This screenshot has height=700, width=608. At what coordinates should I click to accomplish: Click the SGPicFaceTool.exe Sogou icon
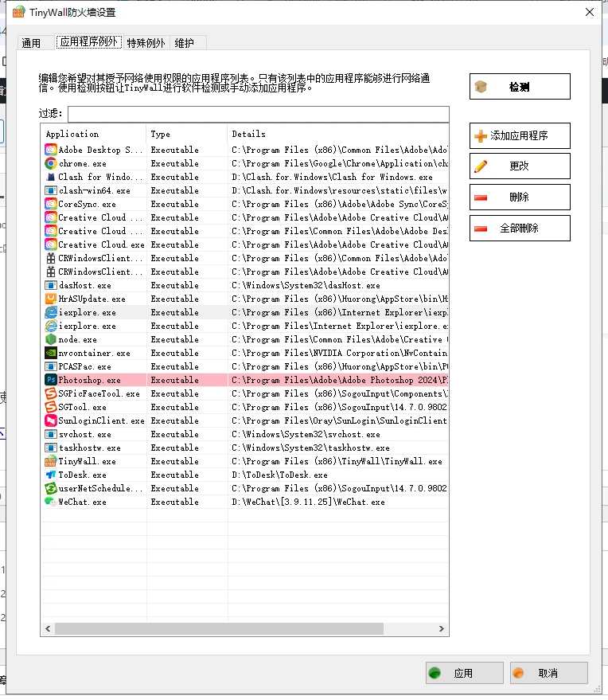coord(51,393)
